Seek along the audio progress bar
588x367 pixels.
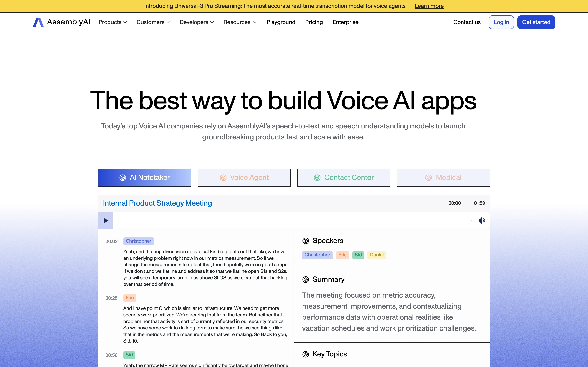[295, 221]
